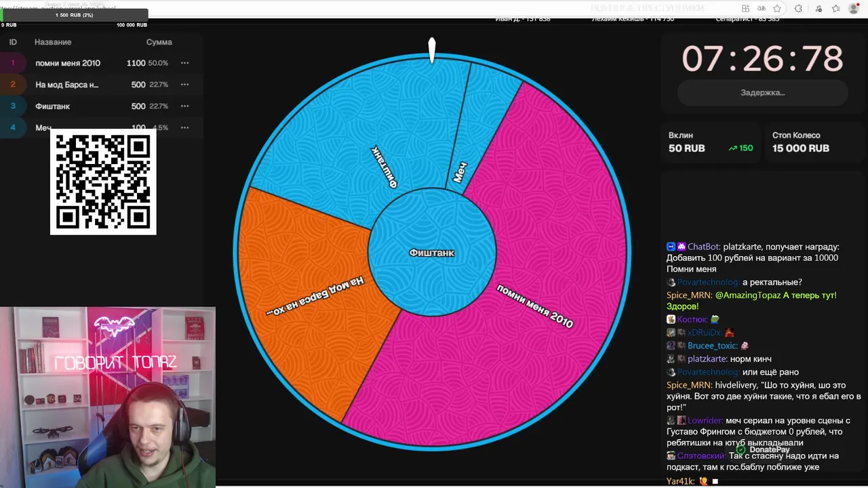The width and height of the screenshot is (868, 488).
Task: Click the ID badge number 3
Action: tap(12, 106)
